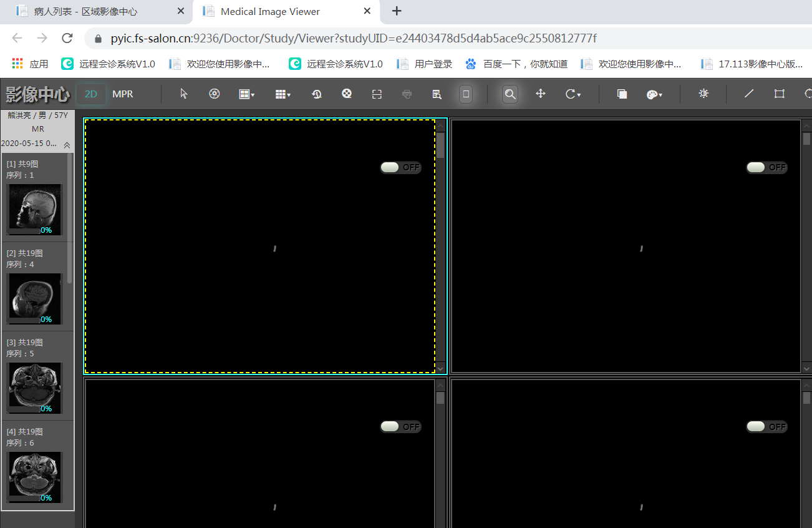Image resolution: width=812 pixels, height=528 pixels.
Task: Toggle the OFF switch in top-right viewport
Action: coord(766,167)
